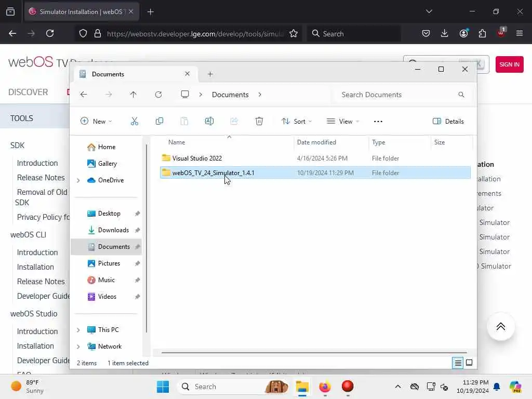Viewport: 532px width, 399px height.
Task: Expand the OneDrive tree node
Action: click(x=78, y=180)
